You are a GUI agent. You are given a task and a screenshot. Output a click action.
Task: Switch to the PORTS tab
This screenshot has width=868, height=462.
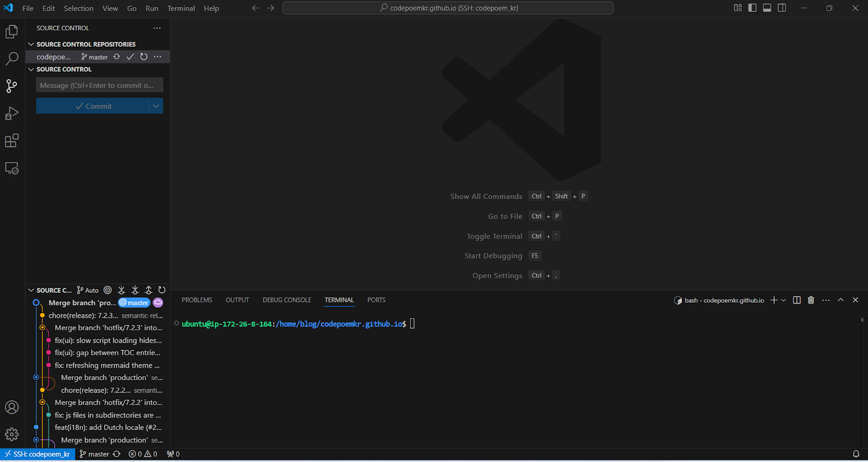(376, 300)
